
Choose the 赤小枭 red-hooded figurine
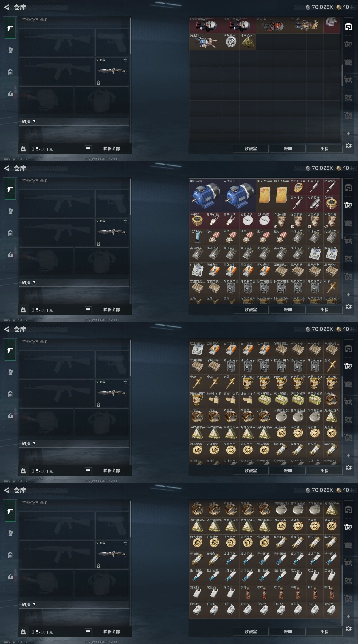pos(273,25)
